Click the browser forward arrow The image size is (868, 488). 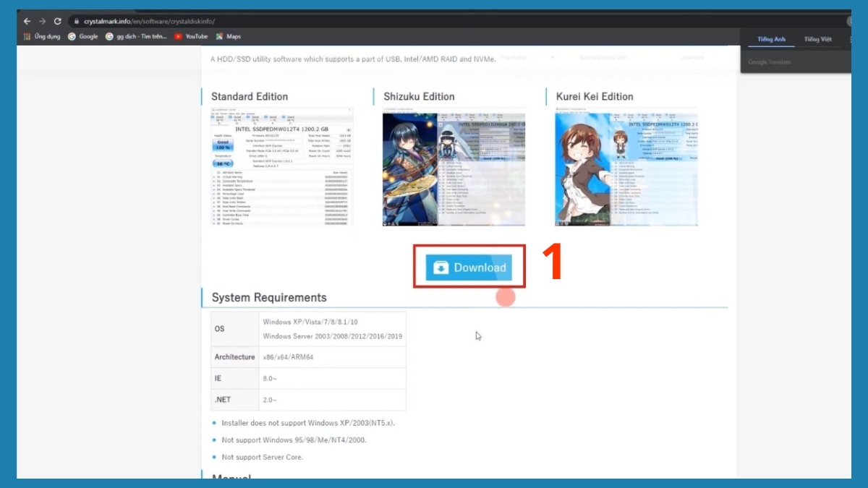coord(42,22)
